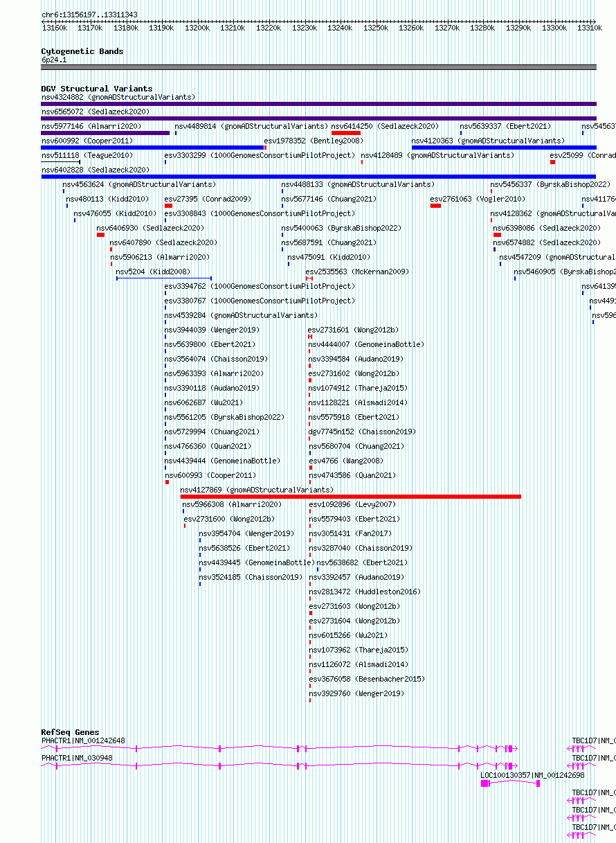
Task: Select the nsv5677146 (Chuang2021) variant
Action: pos(329,199)
